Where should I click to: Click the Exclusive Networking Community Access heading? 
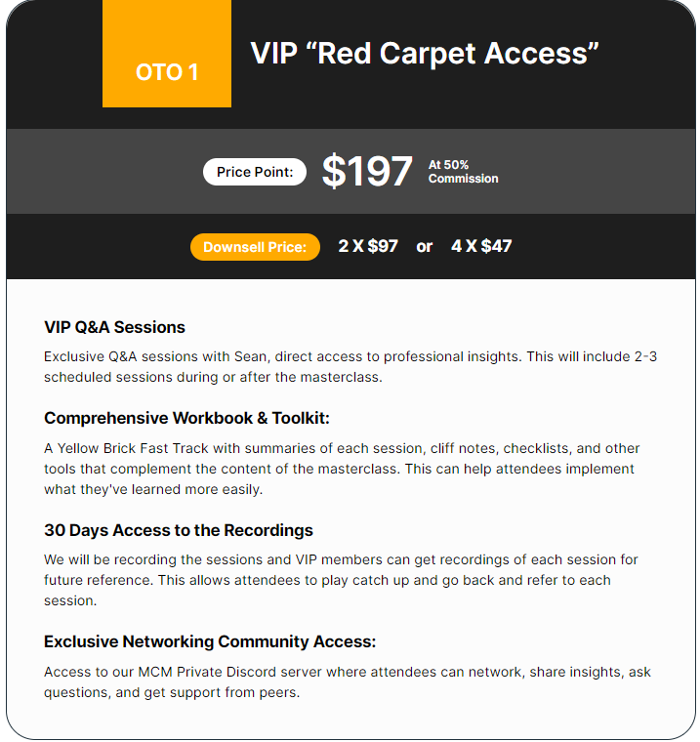point(210,642)
